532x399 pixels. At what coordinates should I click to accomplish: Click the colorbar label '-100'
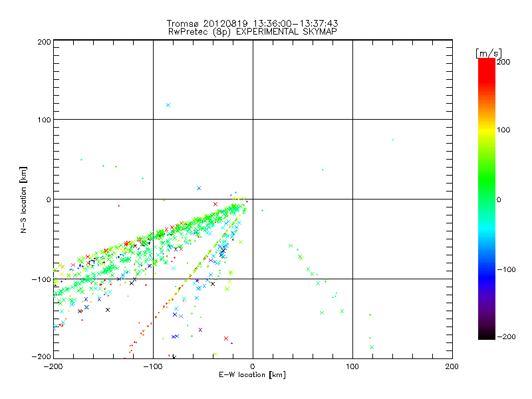coord(506,270)
